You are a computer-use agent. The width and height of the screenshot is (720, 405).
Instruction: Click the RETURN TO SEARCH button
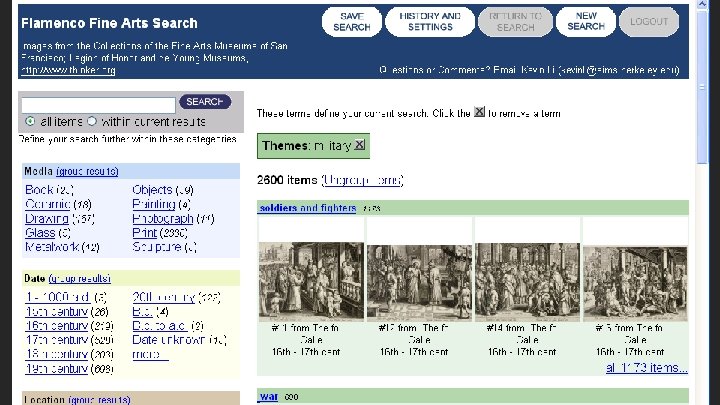pos(515,22)
